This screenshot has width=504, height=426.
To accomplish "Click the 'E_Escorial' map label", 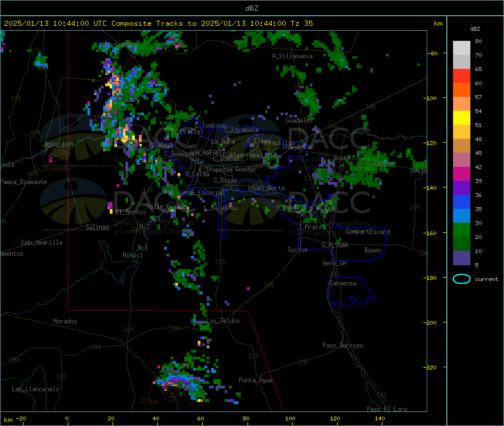I will [207, 193].
